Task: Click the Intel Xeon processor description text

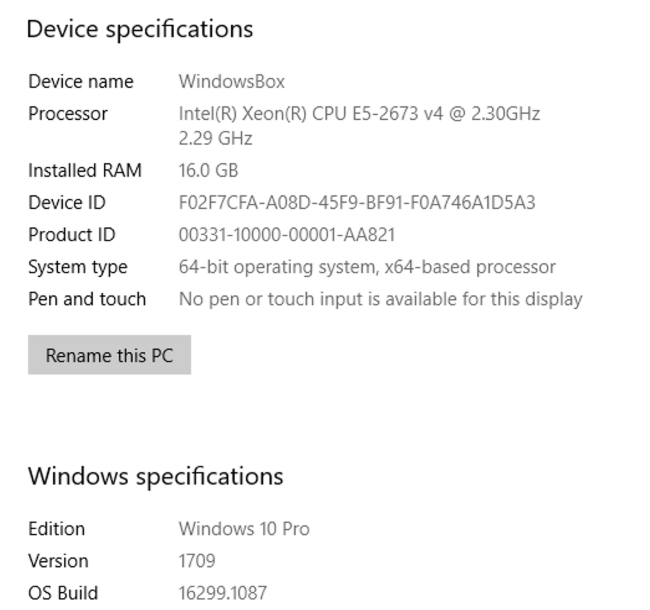Action: coord(359,114)
